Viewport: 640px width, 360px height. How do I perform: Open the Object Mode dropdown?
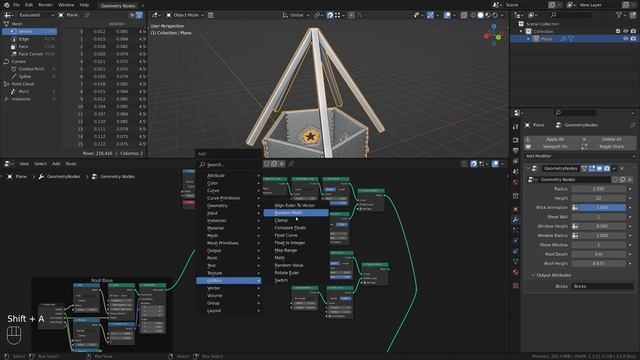click(185, 15)
